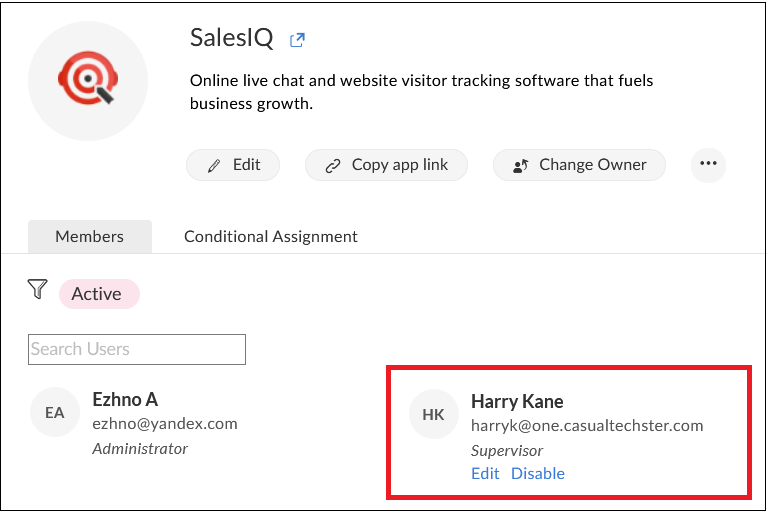Select the Harry Kane member name
767x511 pixels.
pos(517,402)
